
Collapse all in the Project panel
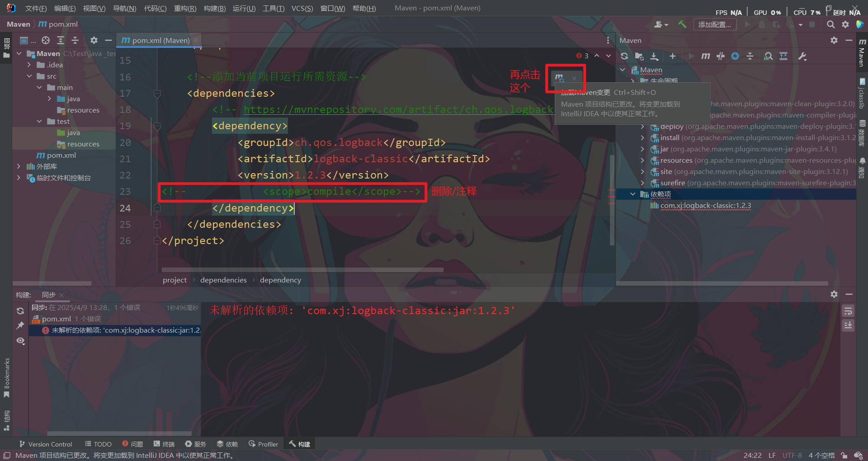[75, 40]
